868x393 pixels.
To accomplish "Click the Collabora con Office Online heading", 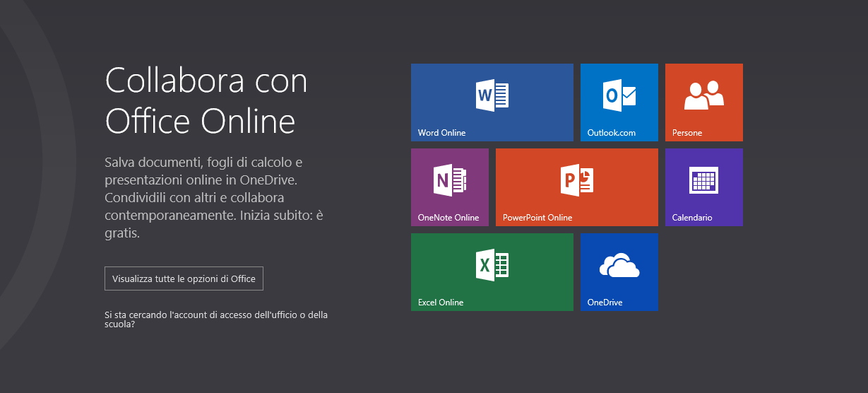I will [x=206, y=100].
